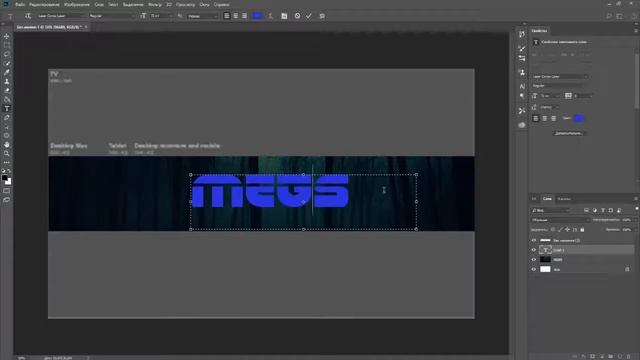640x360 pixels.
Task: Open anti-aliasing method dropdown
Action: 202,16
